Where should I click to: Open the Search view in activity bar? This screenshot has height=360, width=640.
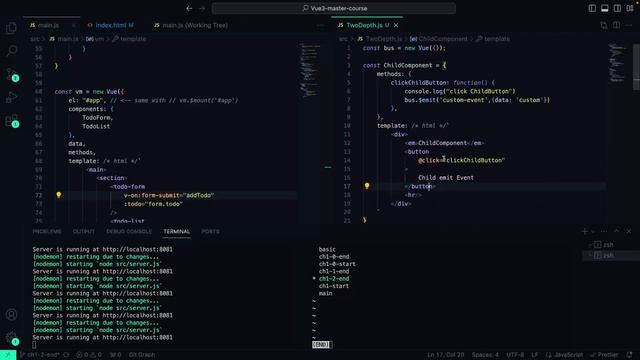pyautogui.click(x=11, y=51)
